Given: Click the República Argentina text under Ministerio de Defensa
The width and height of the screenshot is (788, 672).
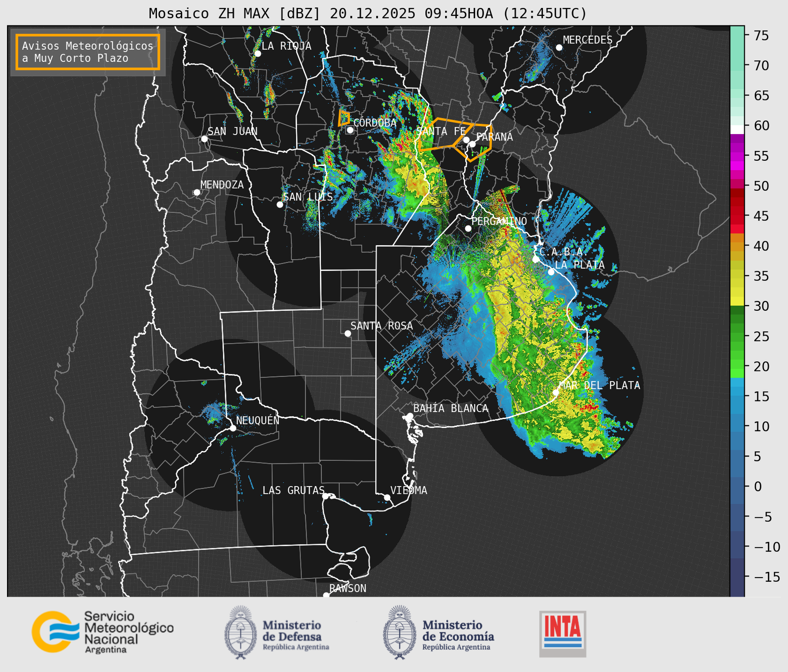Looking at the screenshot, I should click(296, 647).
